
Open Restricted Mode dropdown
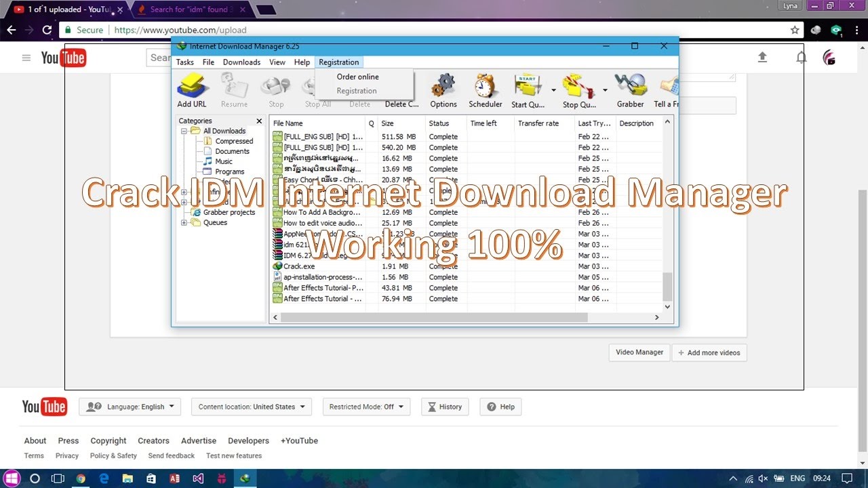[366, 407]
